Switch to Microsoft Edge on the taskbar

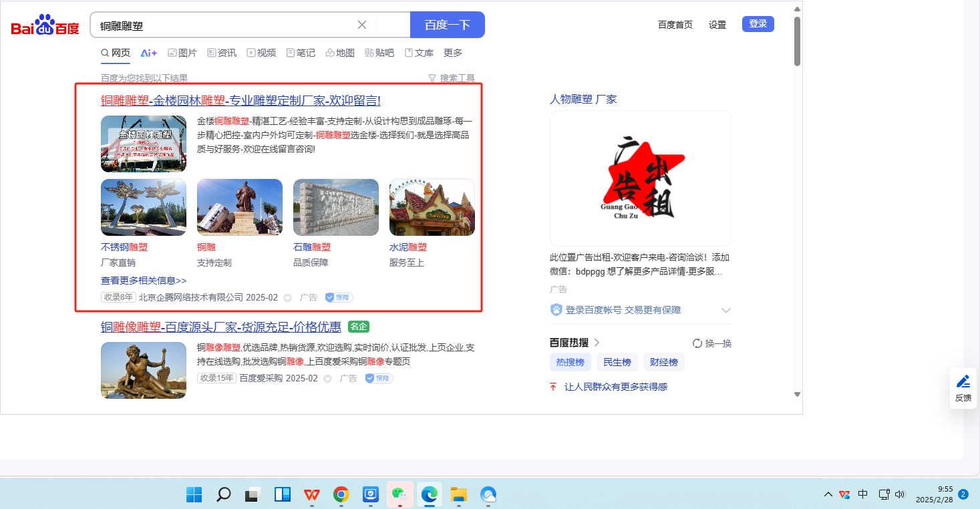(x=429, y=494)
